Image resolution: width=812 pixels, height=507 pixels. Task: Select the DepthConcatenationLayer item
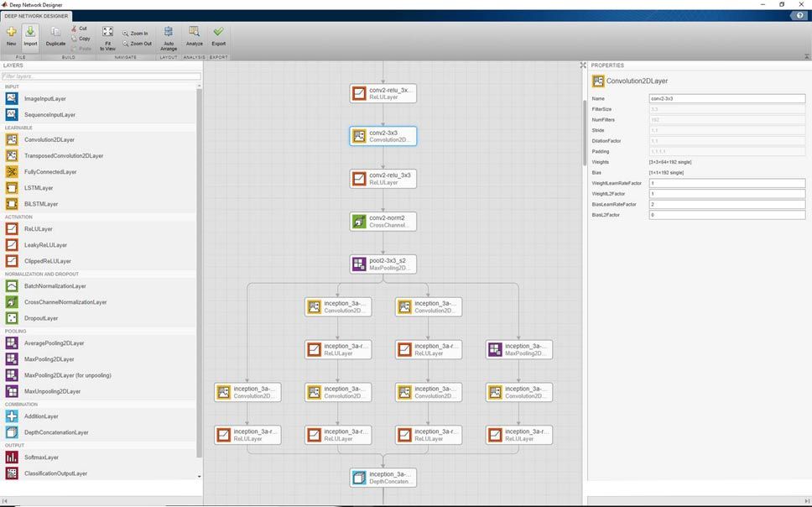click(56, 432)
